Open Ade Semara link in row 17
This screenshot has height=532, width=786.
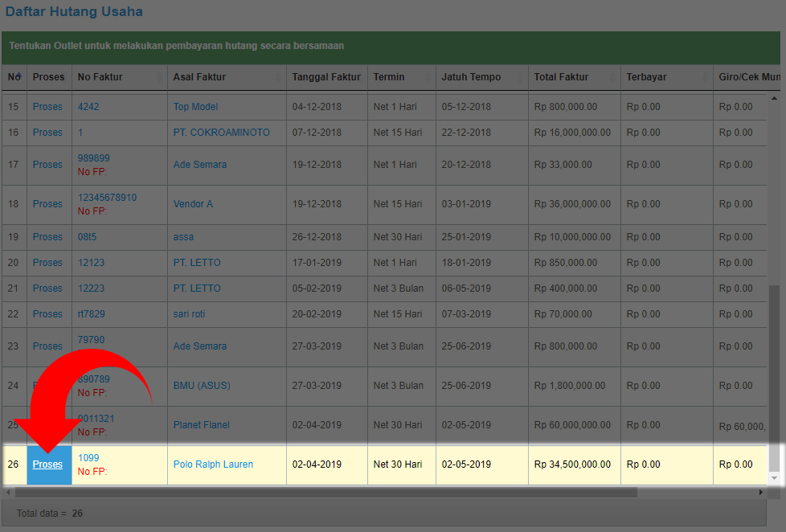tap(200, 165)
